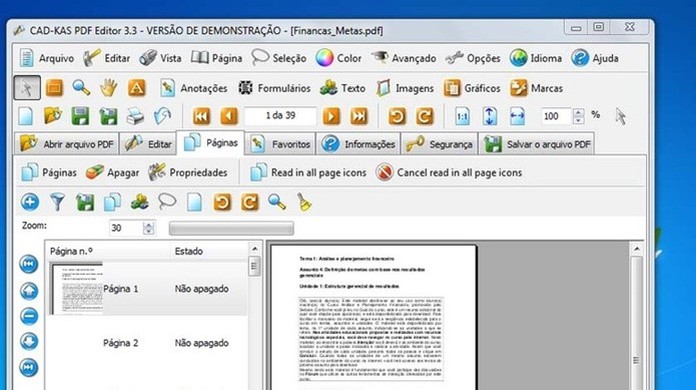This screenshot has width=696, height=390.
Task: Go to next page button
Action: (331, 116)
